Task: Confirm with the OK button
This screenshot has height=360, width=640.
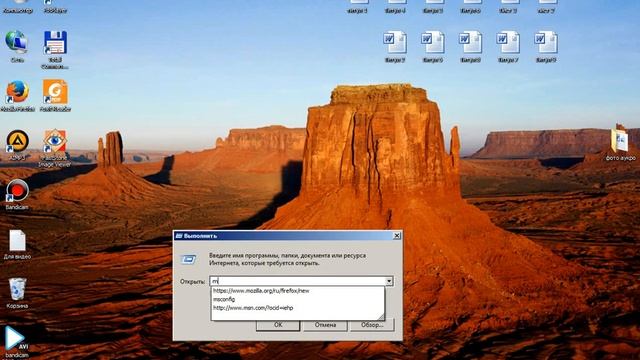Action: 278,325
